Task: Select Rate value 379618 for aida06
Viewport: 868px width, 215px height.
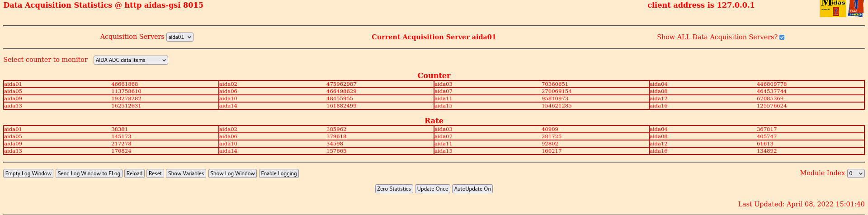Action: pyautogui.click(x=336, y=136)
